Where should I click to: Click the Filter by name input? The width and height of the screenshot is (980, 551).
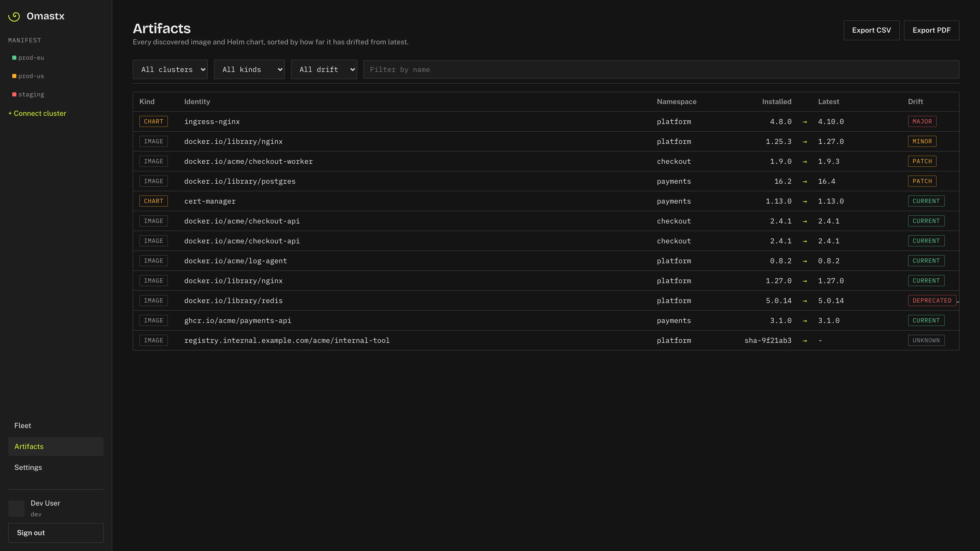(661, 70)
